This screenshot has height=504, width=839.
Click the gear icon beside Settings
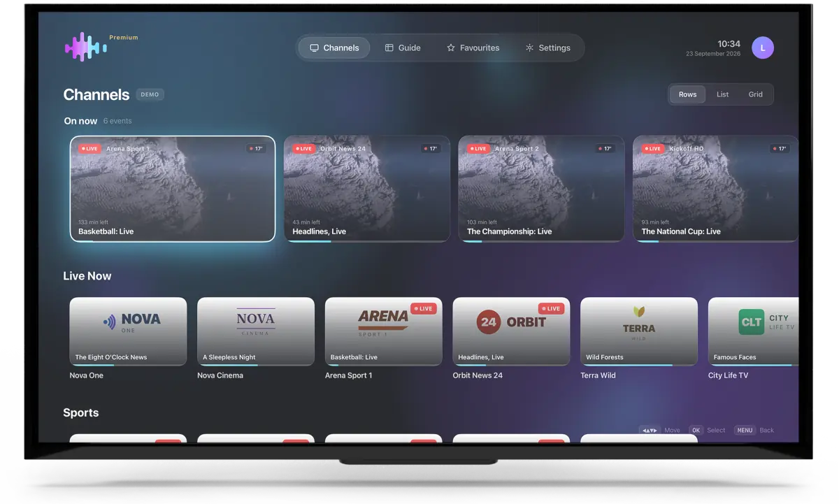coord(529,48)
